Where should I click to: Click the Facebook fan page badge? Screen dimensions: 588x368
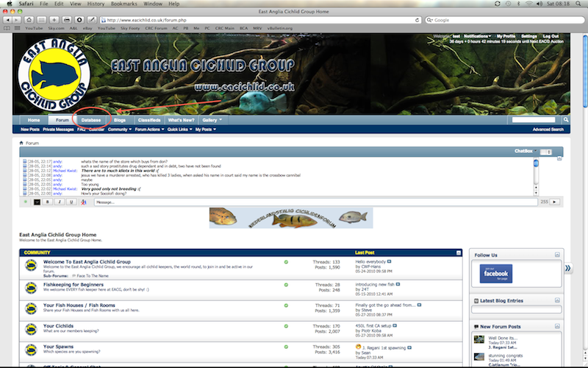pos(495,273)
